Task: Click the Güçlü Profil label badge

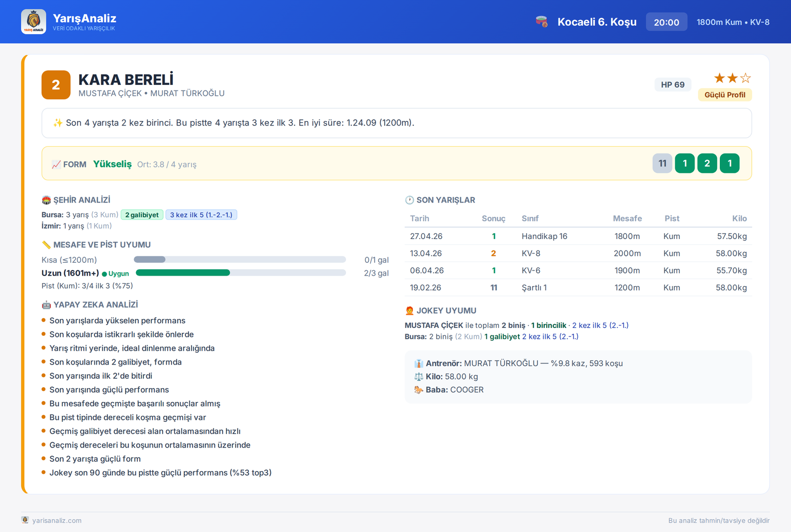Action: click(725, 95)
